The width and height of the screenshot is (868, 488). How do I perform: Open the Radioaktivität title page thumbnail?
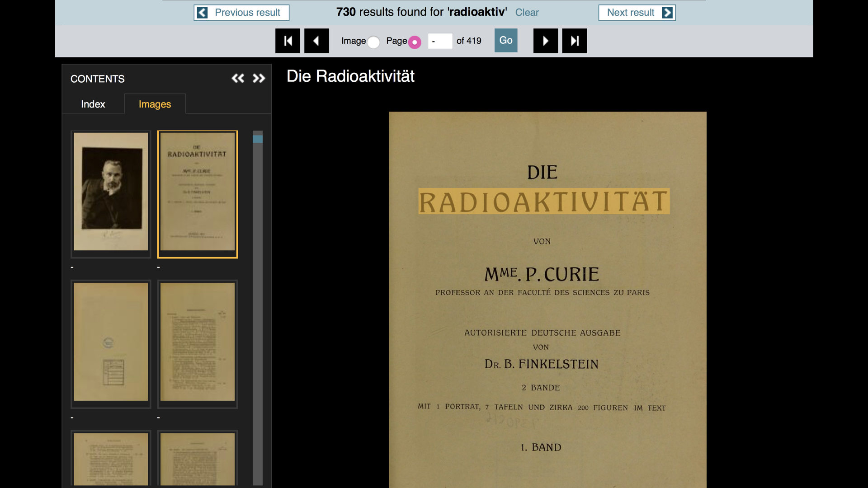[x=198, y=192]
